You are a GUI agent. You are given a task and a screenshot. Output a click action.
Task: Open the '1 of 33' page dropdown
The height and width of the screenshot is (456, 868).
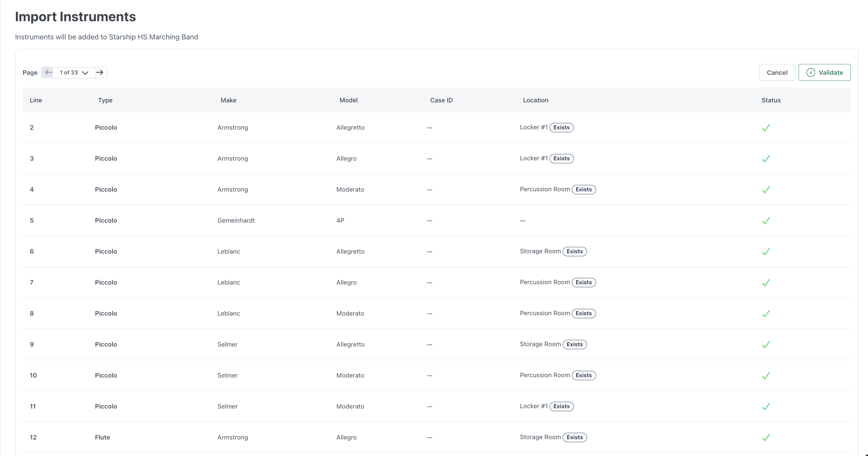coord(74,72)
